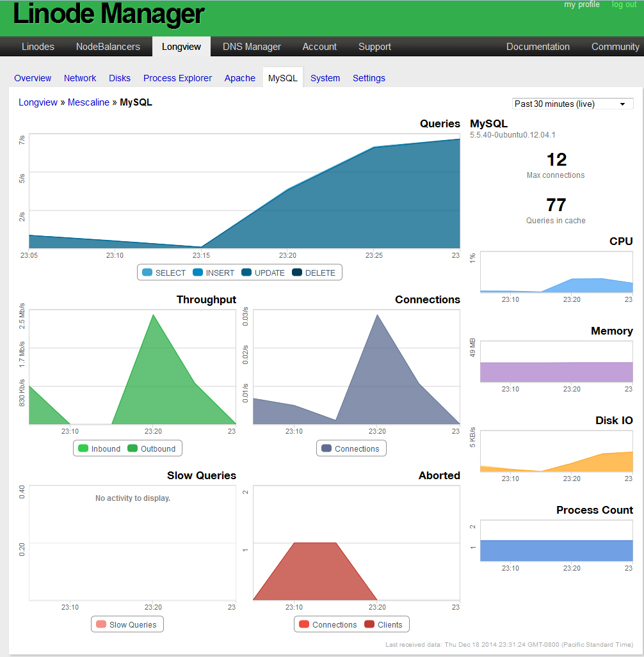Click the SELECT legend label
The width and height of the screenshot is (644, 657).
[x=170, y=273]
